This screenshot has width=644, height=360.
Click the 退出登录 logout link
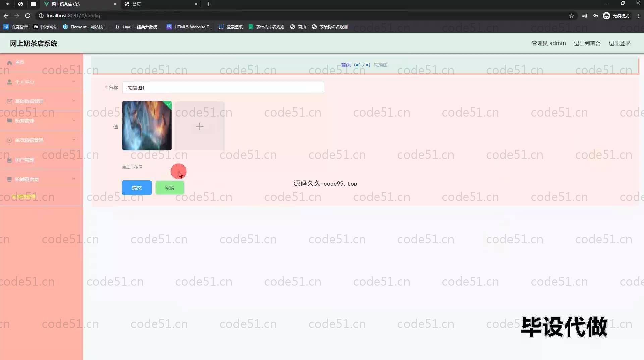coord(619,43)
